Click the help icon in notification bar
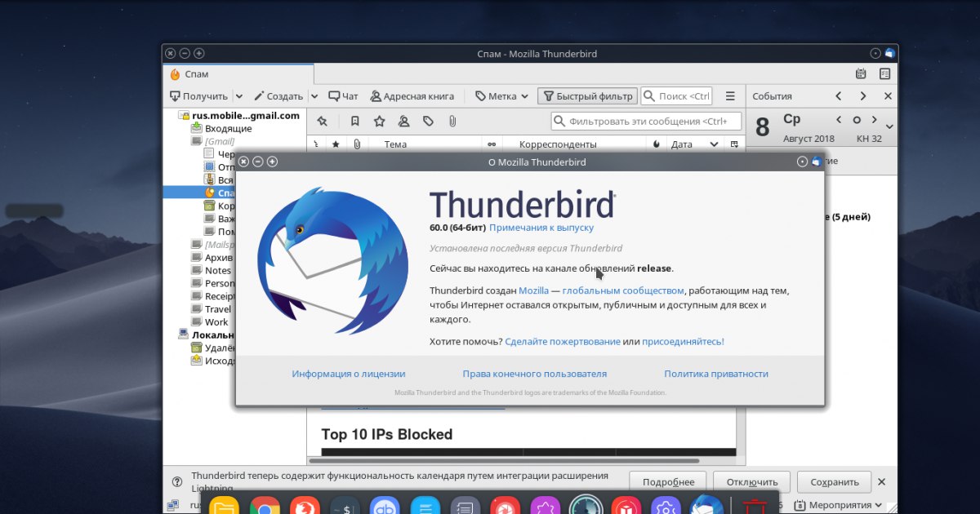The image size is (980, 514). point(176,481)
